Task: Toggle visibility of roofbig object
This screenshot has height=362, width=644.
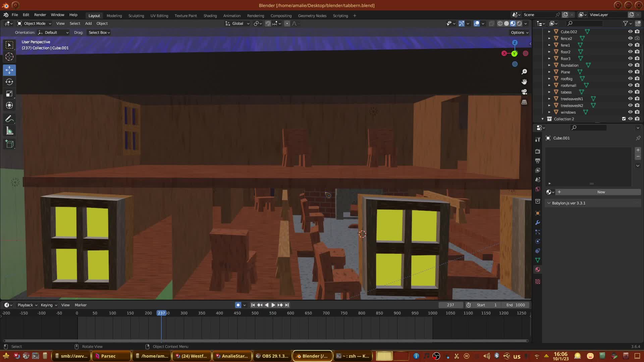Action: point(630,78)
